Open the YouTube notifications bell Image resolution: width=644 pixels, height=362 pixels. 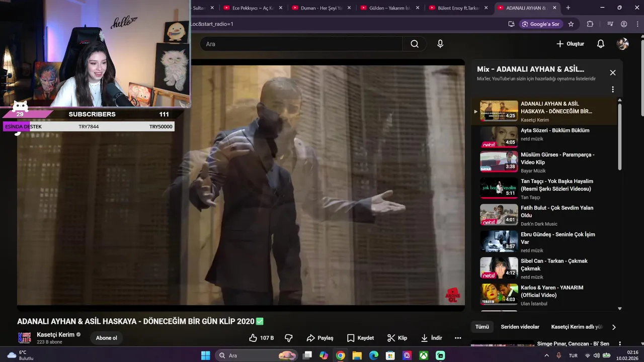click(x=600, y=44)
